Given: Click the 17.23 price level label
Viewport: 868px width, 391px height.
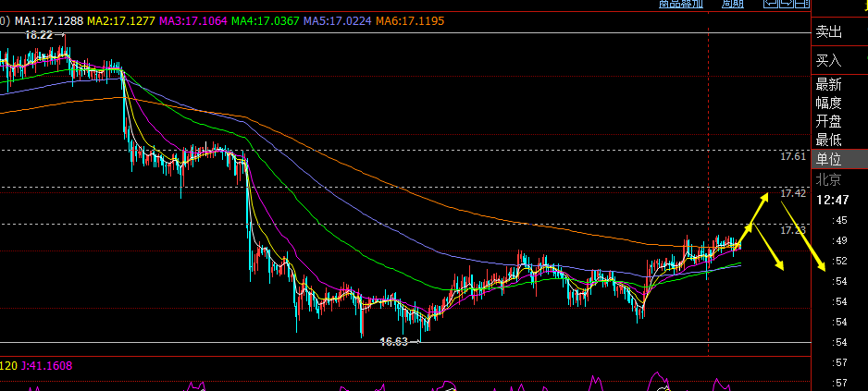Looking at the screenshot, I should click(x=793, y=230).
